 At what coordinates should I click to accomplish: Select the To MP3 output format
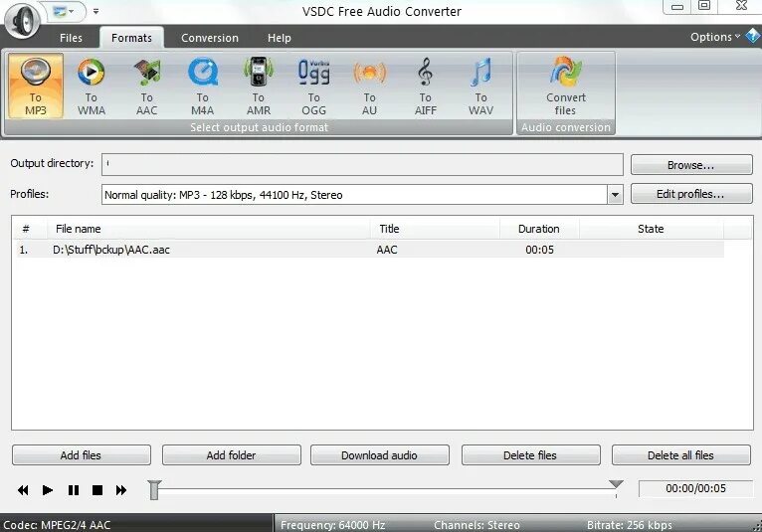pos(36,86)
